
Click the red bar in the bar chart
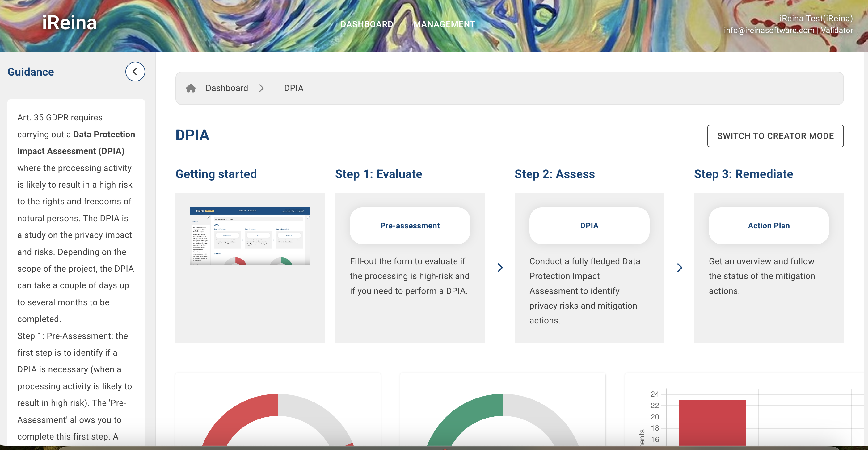click(x=712, y=423)
